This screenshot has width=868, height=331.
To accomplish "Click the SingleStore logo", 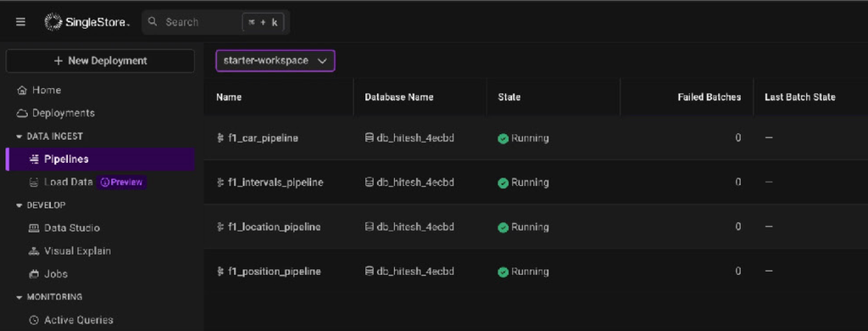I will point(87,22).
